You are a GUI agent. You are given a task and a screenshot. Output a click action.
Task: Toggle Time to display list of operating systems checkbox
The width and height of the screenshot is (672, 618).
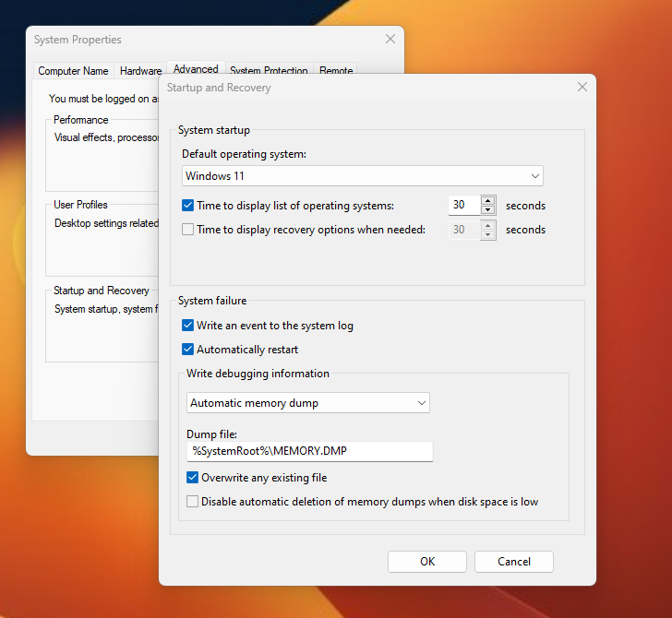click(187, 206)
